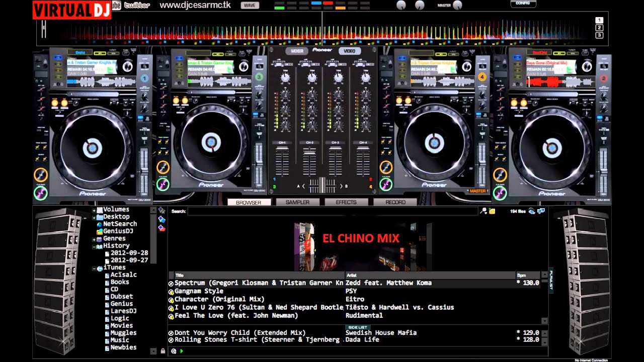Screen dimensions: 644x362
Task: Switch to the EFFECTS tab
Action: (x=346, y=202)
